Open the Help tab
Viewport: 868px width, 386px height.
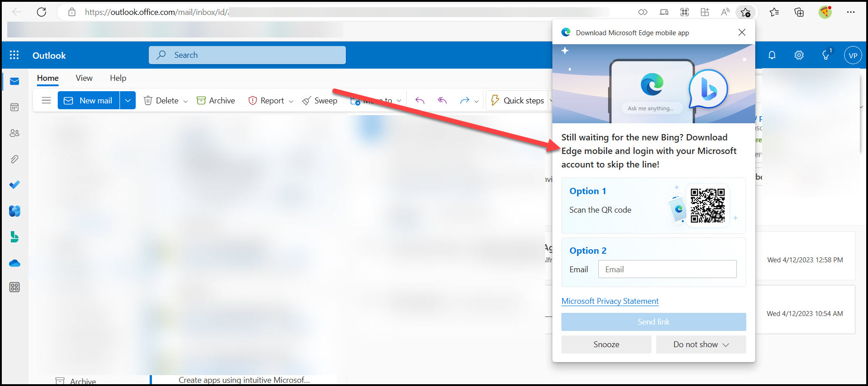point(118,78)
